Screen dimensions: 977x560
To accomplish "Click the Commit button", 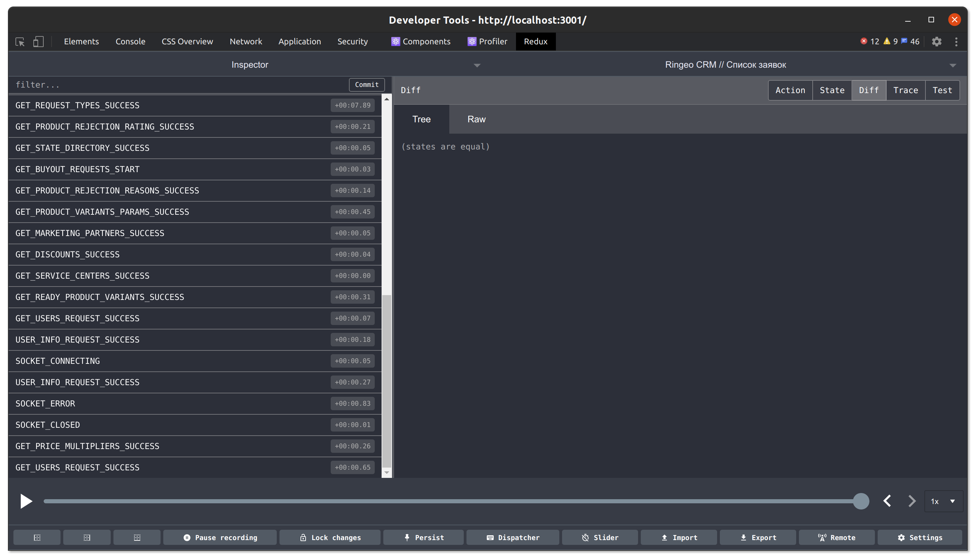I will (366, 85).
